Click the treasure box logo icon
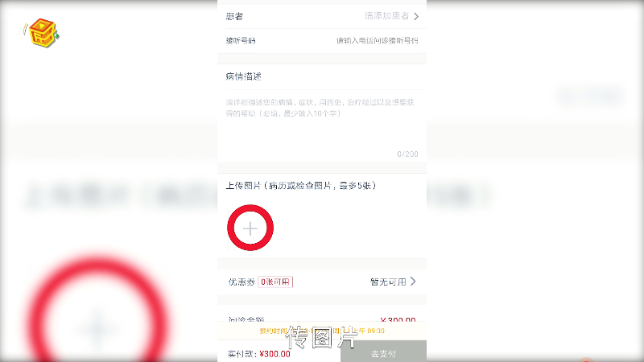Image resolution: width=644 pixels, height=362 pixels. (43, 33)
